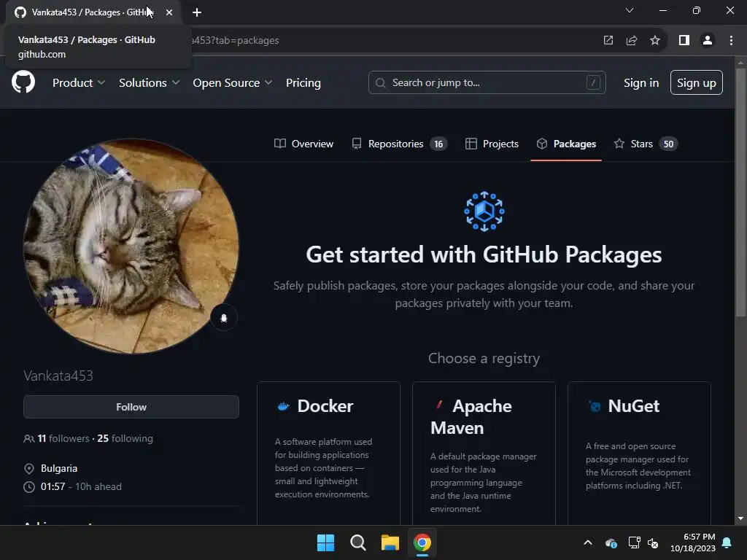Viewport: 747px width, 560px height.
Task: Click the Chrome taskbar icon
Action: click(x=422, y=542)
